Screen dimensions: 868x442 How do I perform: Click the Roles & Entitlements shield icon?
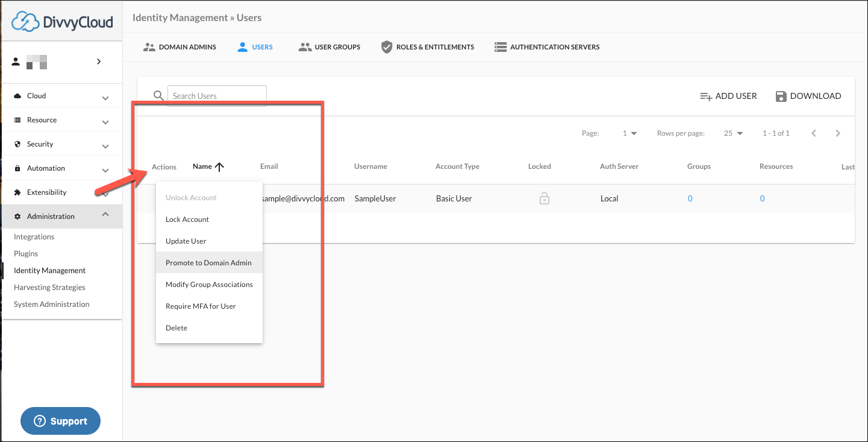pos(387,47)
